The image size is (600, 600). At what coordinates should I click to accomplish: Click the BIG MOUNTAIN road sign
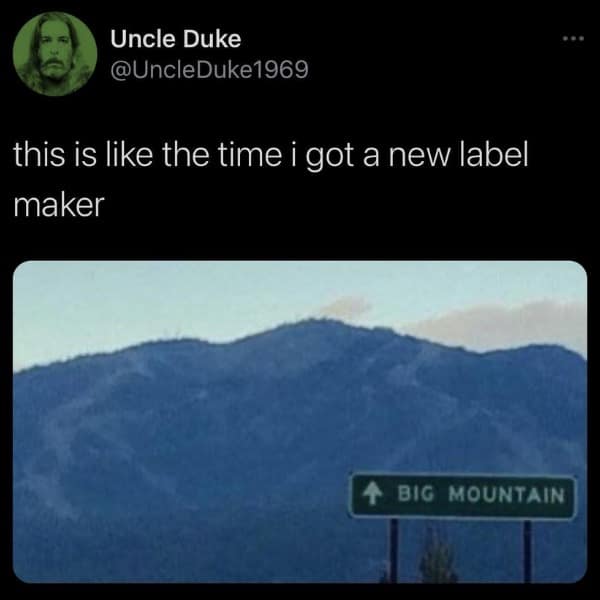(x=462, y=496)
